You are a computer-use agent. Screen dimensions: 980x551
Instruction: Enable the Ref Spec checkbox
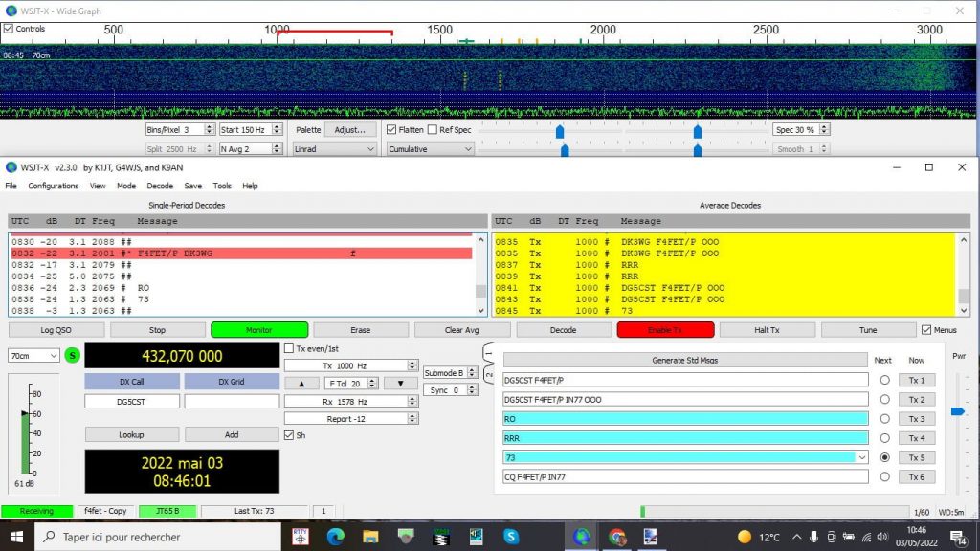433,130
